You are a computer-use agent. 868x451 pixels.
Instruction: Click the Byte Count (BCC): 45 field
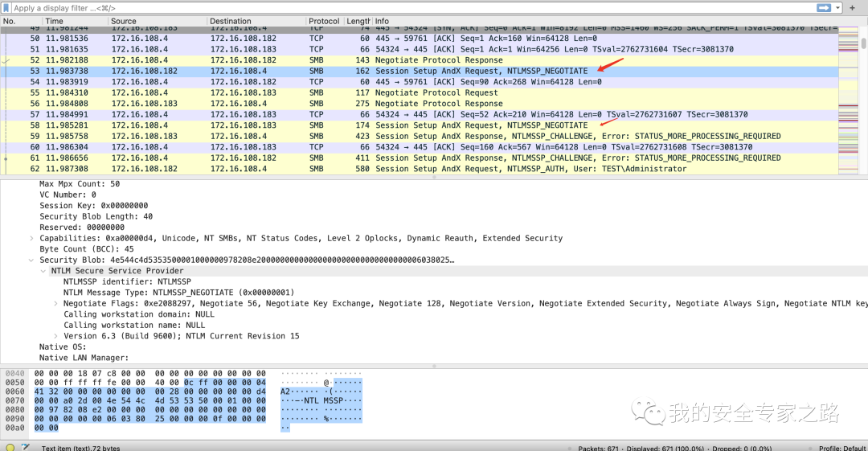86,249
